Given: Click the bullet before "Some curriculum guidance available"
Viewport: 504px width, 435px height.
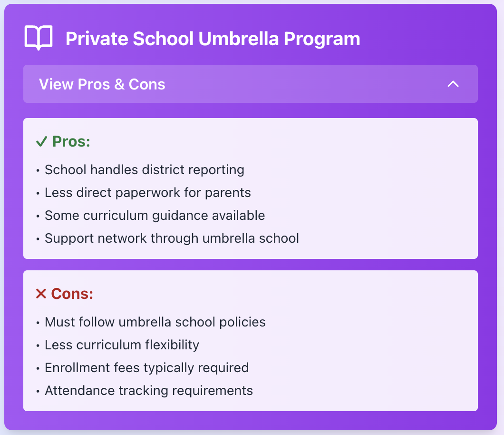Looking at the screenshot, I should [x=38, y=216].
